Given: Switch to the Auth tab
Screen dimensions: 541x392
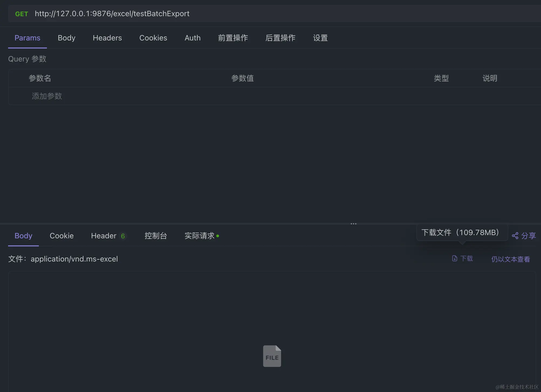Looking at the screenshot, I should coord(192,38).
